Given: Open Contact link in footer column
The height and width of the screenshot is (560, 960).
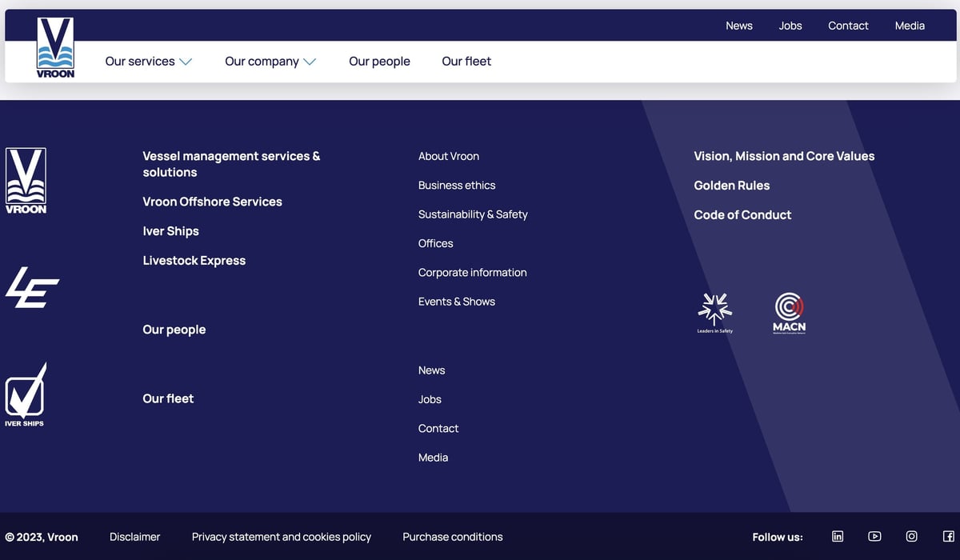Looking at the screenshot, I should 438,428.
